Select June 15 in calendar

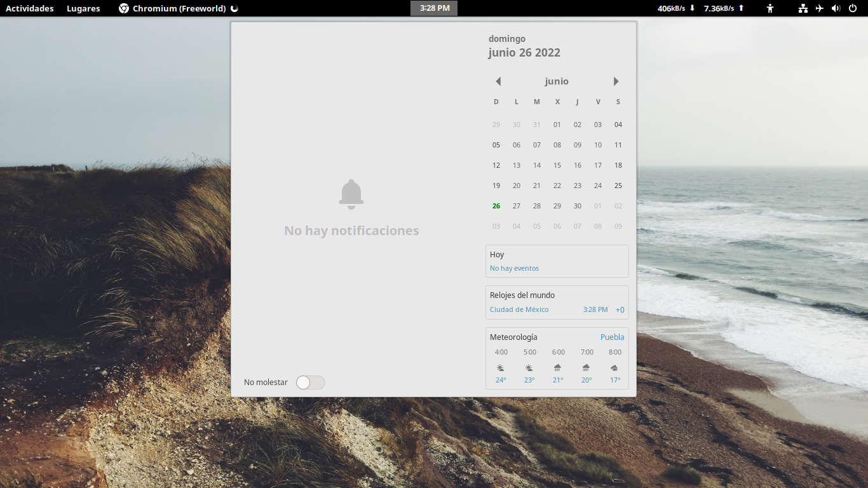pos(557,165)
